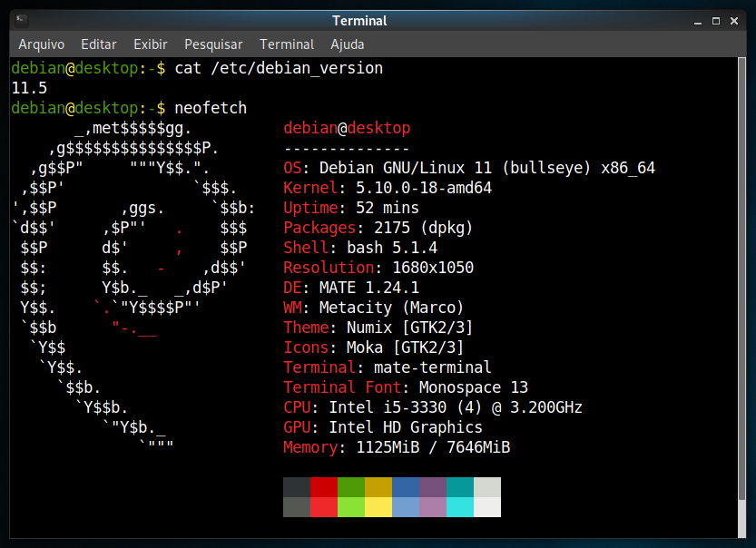The image size is (756, 548).
Task: Click the green prompt before the cat command
Action: click(x=88, y=68)
